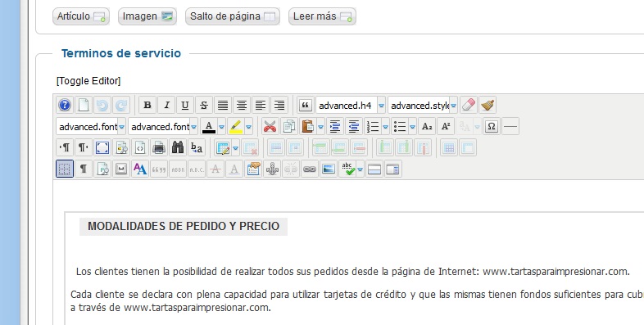
Task: Insert special character with Omega icon
Action: [x=492, y=126]
